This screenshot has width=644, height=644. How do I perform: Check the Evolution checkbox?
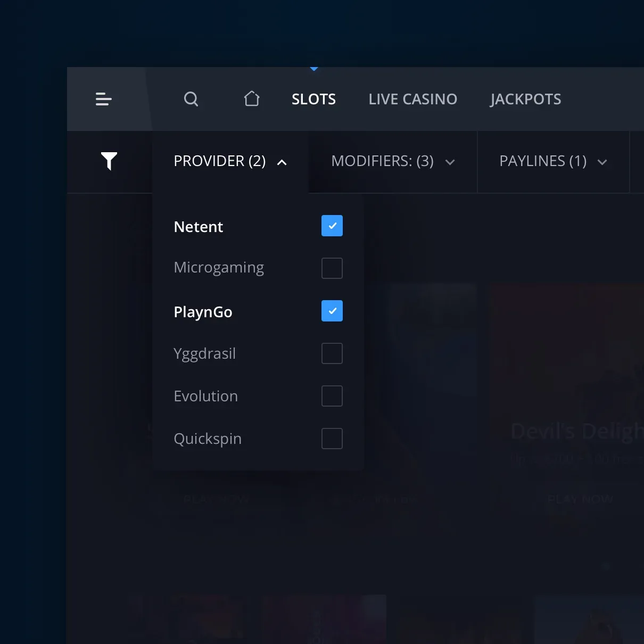point(332,396)
